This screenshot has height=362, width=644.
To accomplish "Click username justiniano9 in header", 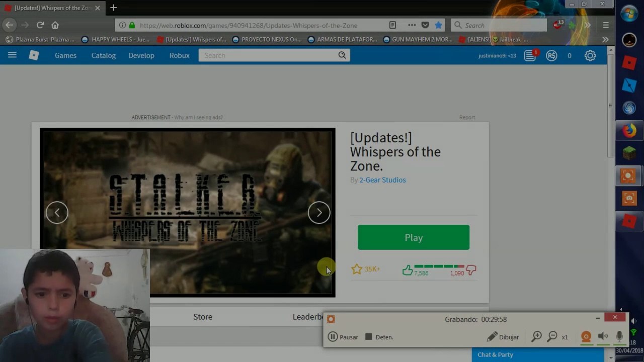I will (497, 56).
